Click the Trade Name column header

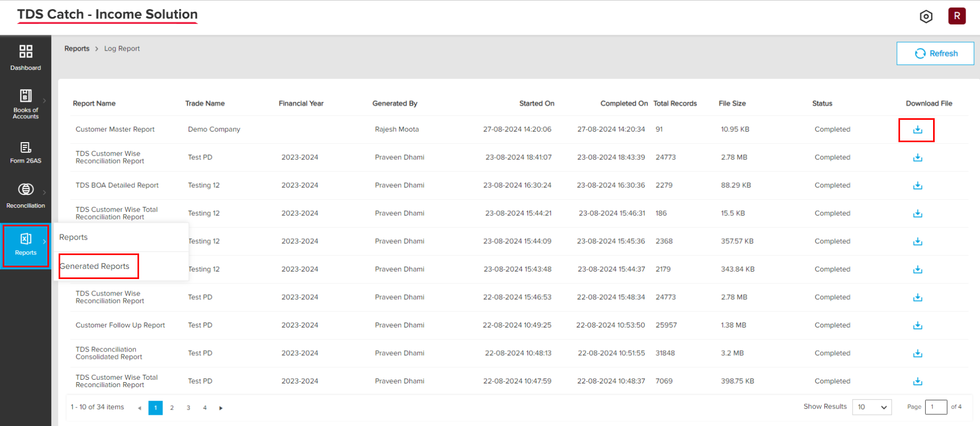[x=205, y=103]
